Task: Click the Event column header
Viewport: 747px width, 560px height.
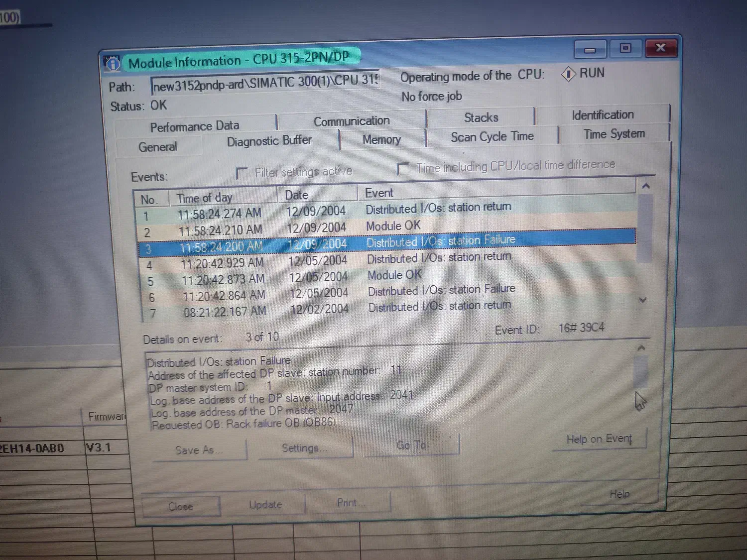Action: 497,190
